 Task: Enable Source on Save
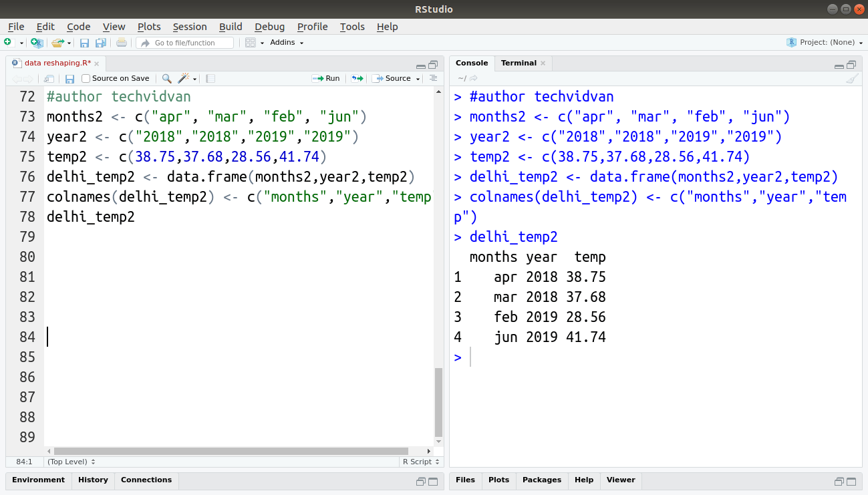point(85,78)
